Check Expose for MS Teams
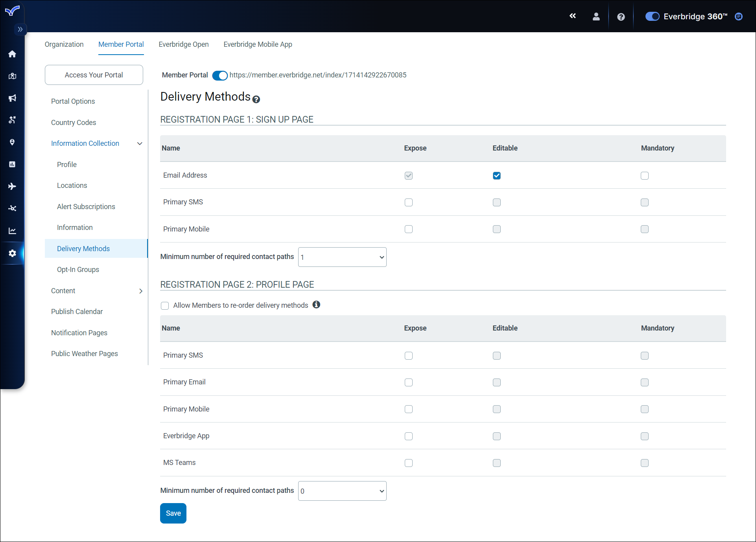The image size is (756, 542). pyautogui.click(x=409, y=463)
